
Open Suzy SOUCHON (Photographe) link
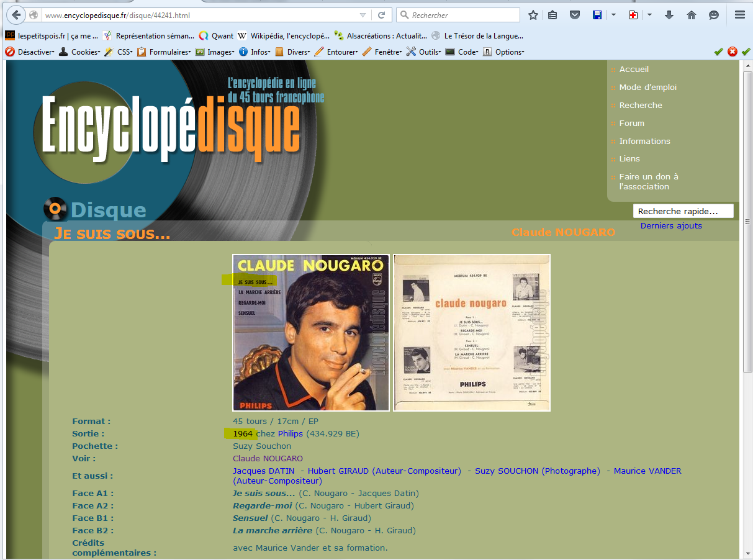538,471
